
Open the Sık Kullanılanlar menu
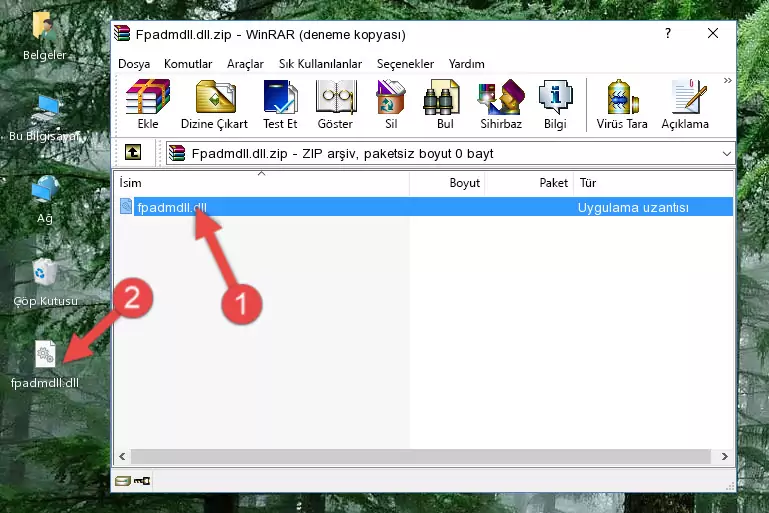(320, 64)
